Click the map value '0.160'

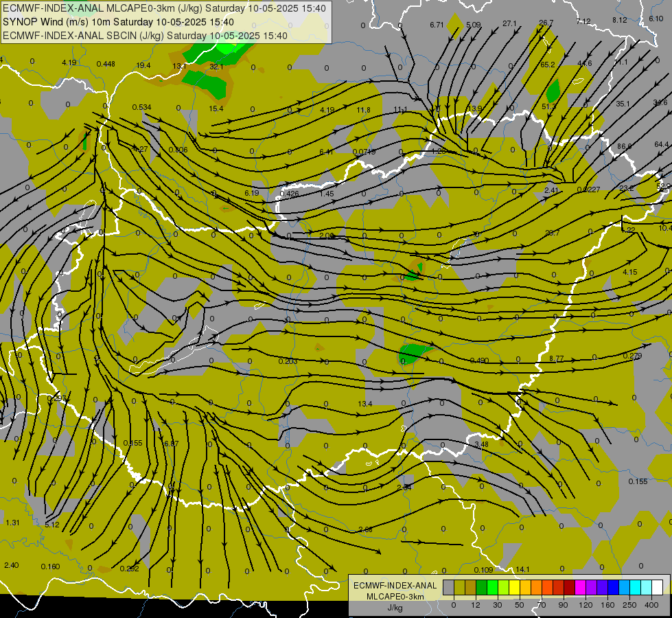click(x=50, y=566)
